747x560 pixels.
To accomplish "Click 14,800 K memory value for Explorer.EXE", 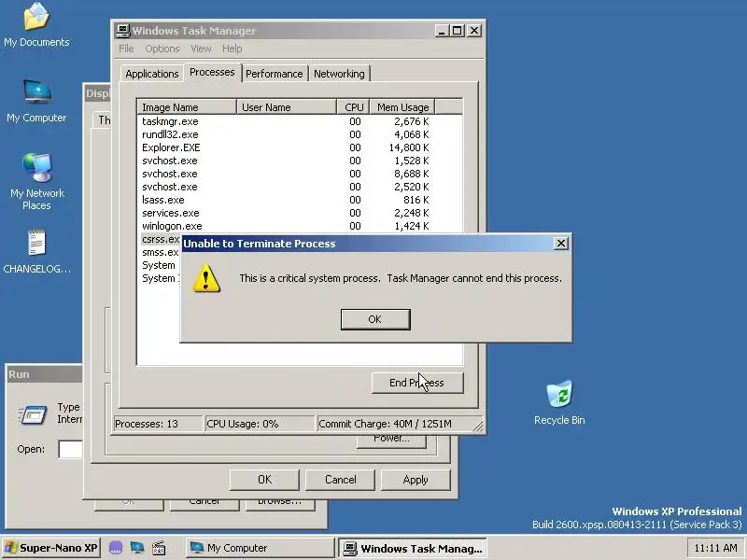I will click(x=409, y=147).
